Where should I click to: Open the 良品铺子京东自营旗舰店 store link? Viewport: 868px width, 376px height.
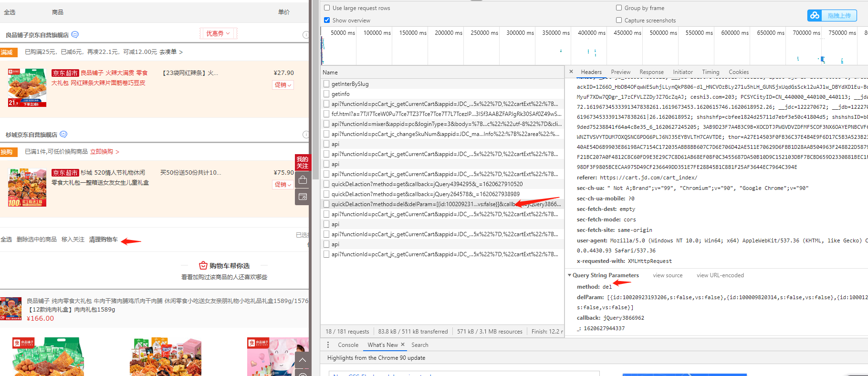[x=37, y=35]
